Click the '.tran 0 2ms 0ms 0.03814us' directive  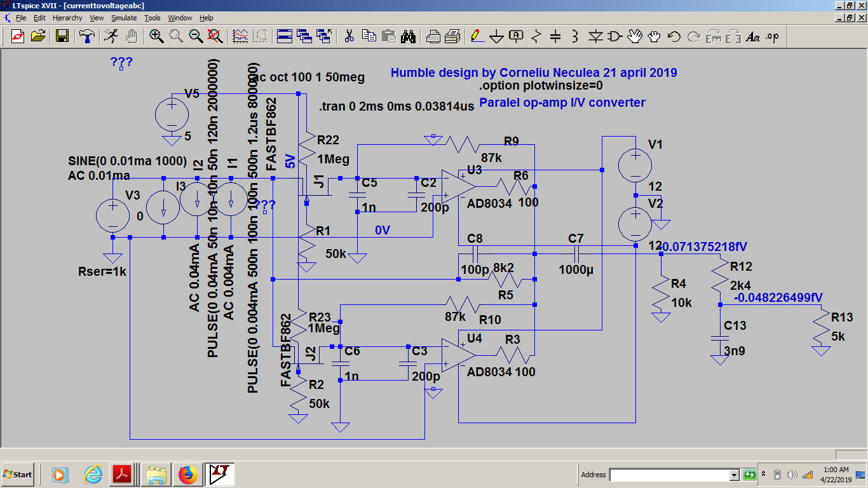tap(397, 107)
